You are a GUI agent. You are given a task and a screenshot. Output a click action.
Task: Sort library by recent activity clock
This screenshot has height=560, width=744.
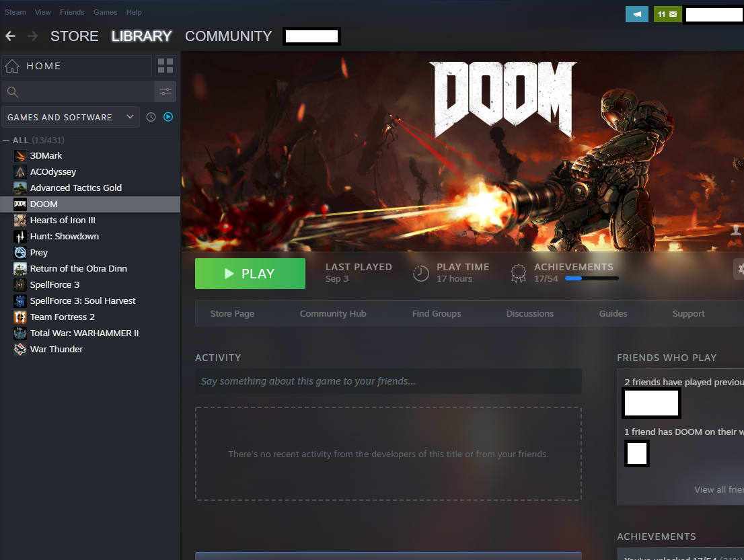(x=151, y=117)
